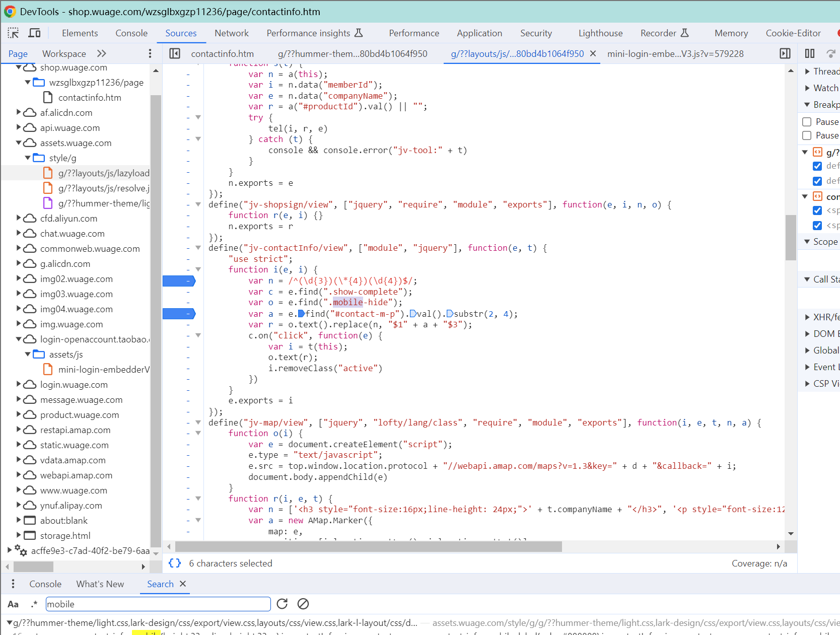The image size is (840, 635).
Task: Select storage.html in the page tree
Action: pyautogui.click(x=65, y=535)
